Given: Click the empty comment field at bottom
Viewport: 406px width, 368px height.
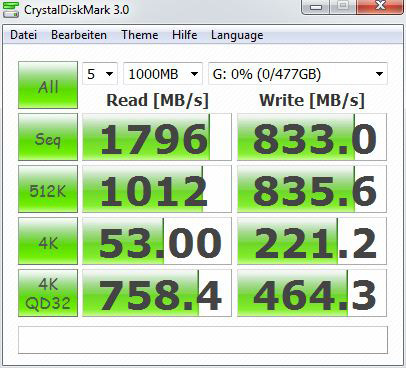Looking at the screenshot, I should [203, 340].
